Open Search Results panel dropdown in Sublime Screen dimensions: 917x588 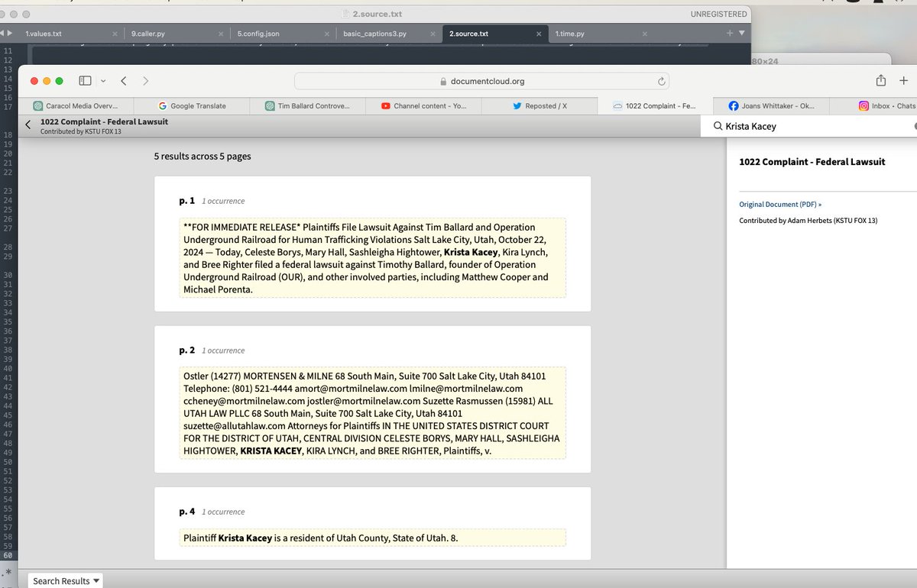click(66, 581)
